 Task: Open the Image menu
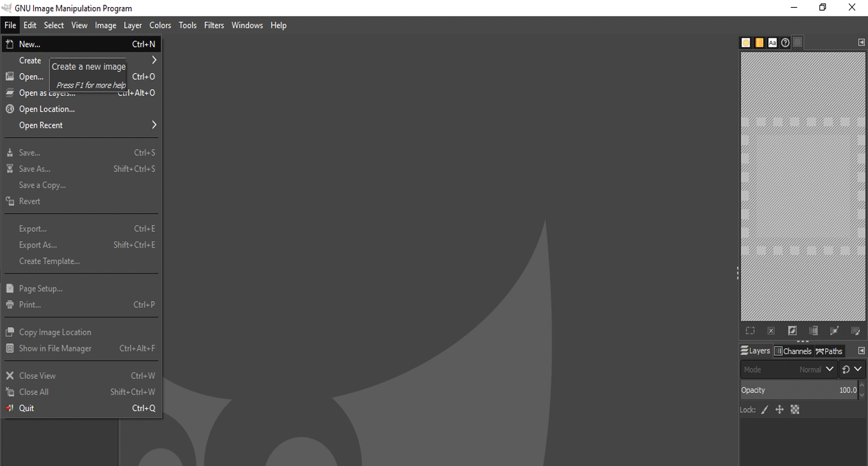point(106,26)
